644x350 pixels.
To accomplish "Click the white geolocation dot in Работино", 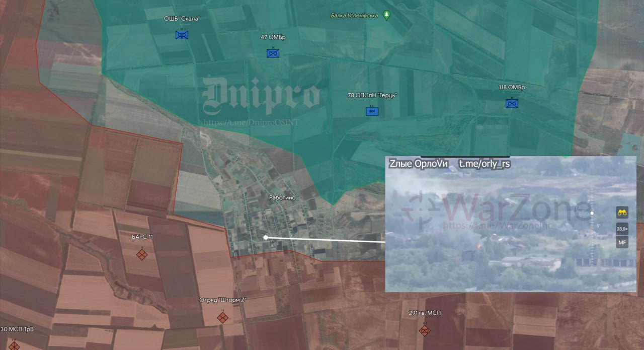I will pyautogui.click(x=265, y=237).
